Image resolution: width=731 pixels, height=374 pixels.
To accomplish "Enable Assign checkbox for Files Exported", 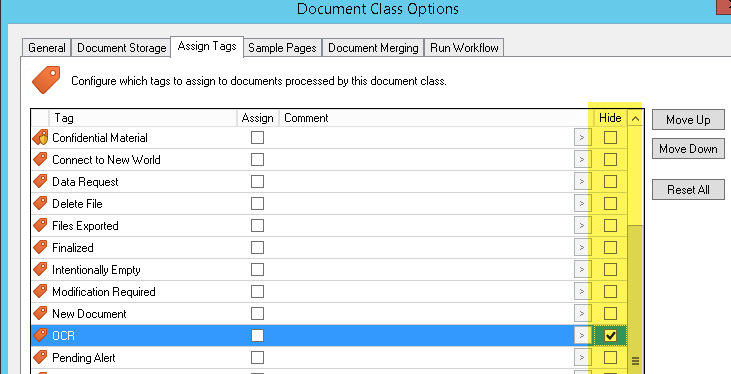I will [257, 225].
